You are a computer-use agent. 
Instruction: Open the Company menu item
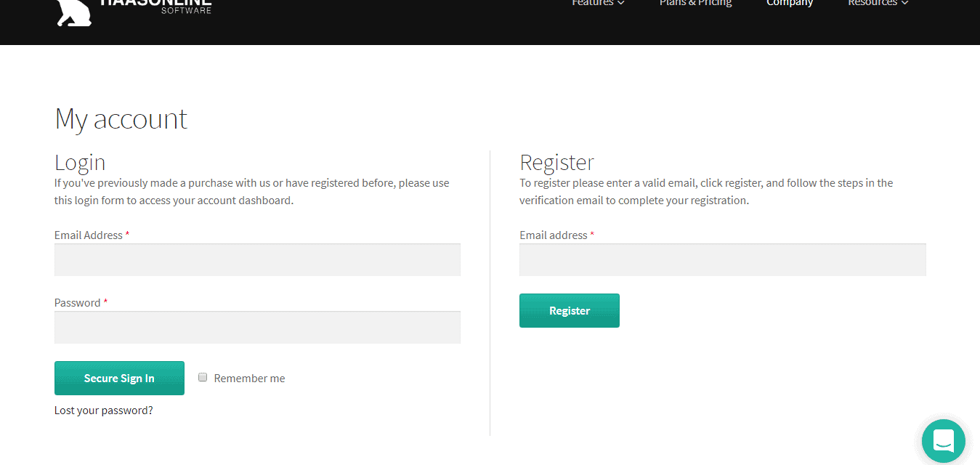(x=790, y=3)
